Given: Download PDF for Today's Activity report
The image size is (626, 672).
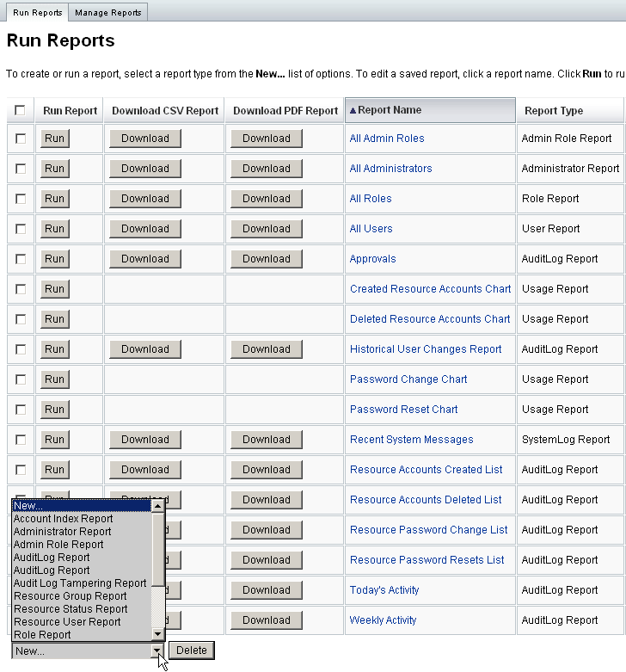Looking at the screenshot, I should click(x=267, y=590).
